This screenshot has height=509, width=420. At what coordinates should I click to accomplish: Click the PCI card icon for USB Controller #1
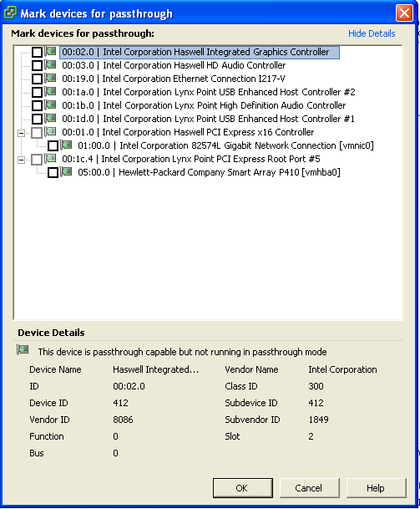[x=51, y=118]
